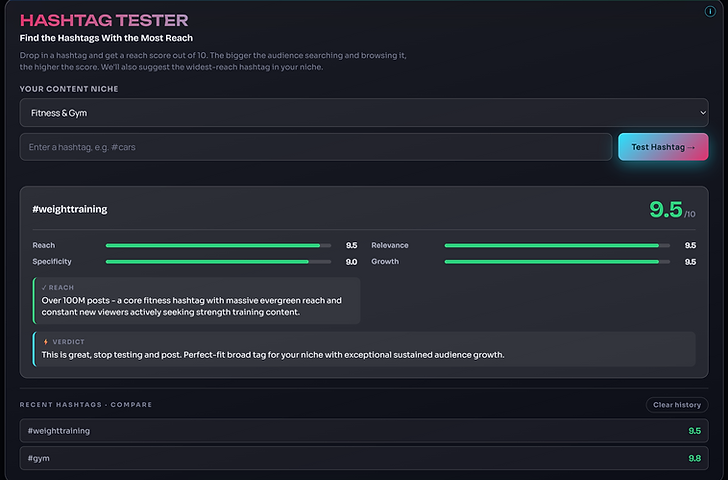Click the lightning bolt Verdict icon
This screenshot has width=728, height=480.
tap(46, 342)
